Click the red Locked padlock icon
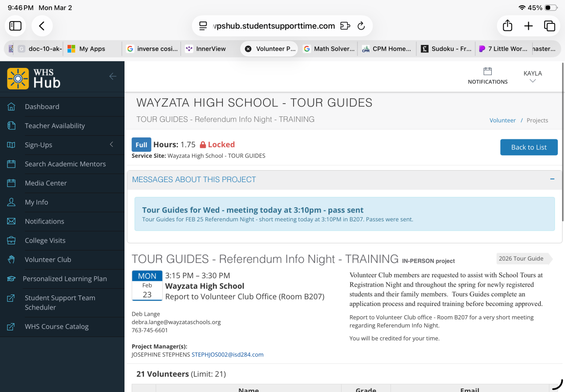 click(203, 145)
